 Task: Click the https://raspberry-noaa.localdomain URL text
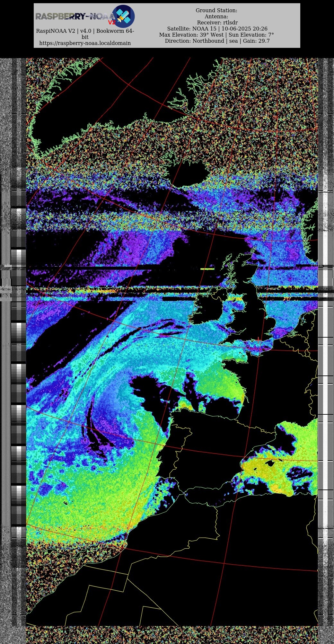coord(85,43)
